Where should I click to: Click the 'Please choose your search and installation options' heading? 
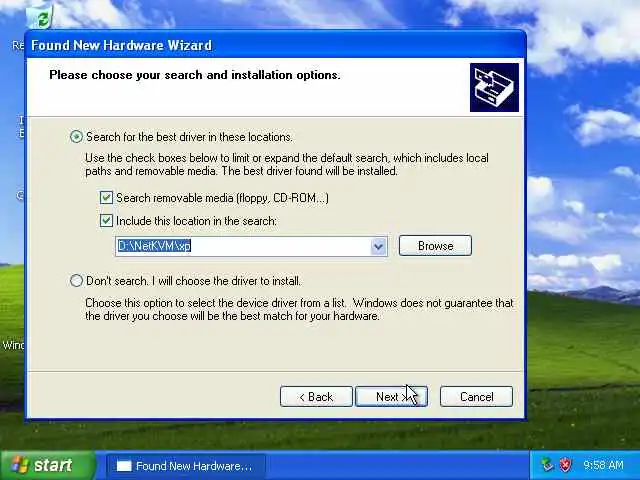195,75
